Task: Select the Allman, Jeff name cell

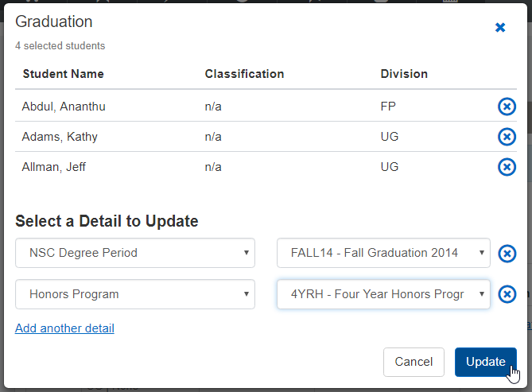Action: (x=54, y=167)
